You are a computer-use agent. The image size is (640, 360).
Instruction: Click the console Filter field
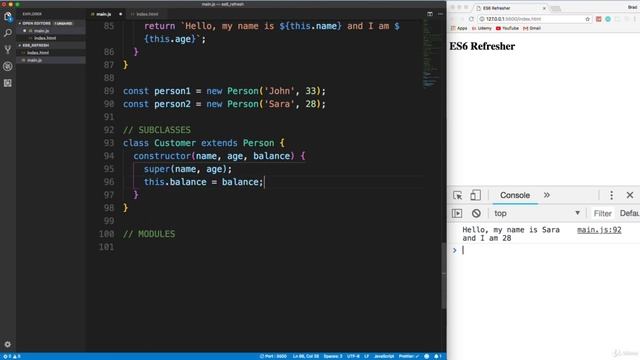click(602, 213)
